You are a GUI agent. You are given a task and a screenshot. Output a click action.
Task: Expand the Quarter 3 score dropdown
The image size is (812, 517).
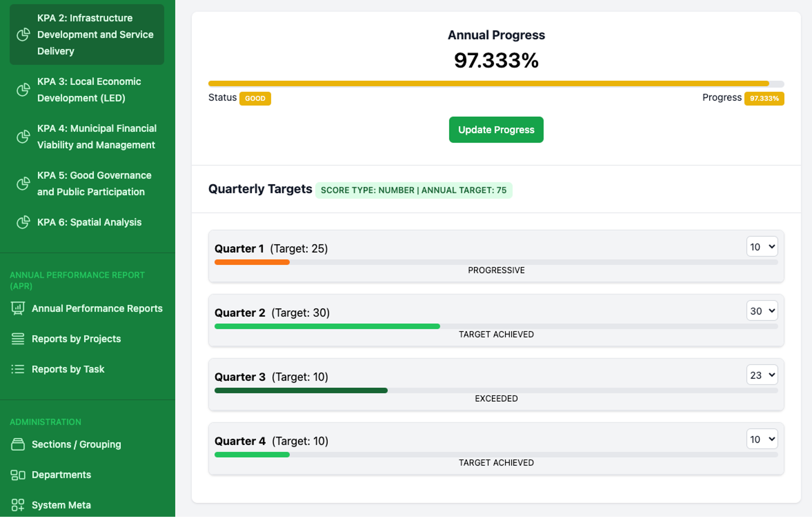pos(762,375)
